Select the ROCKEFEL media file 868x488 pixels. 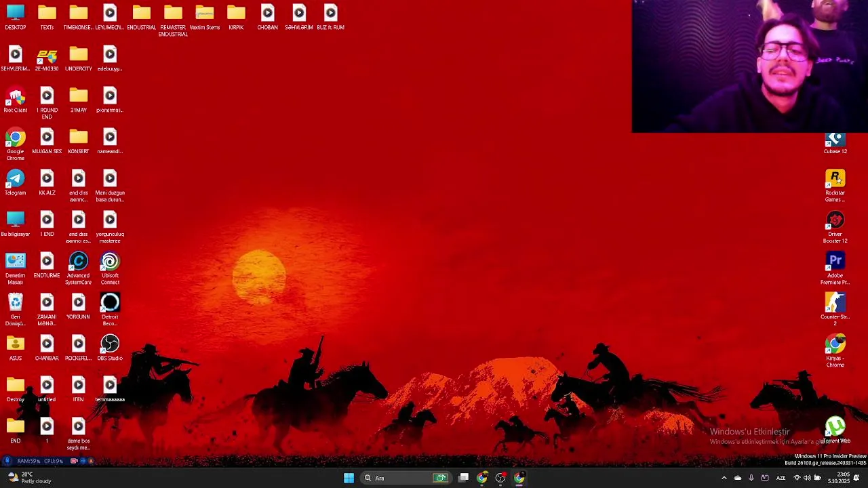pos(78,348)
